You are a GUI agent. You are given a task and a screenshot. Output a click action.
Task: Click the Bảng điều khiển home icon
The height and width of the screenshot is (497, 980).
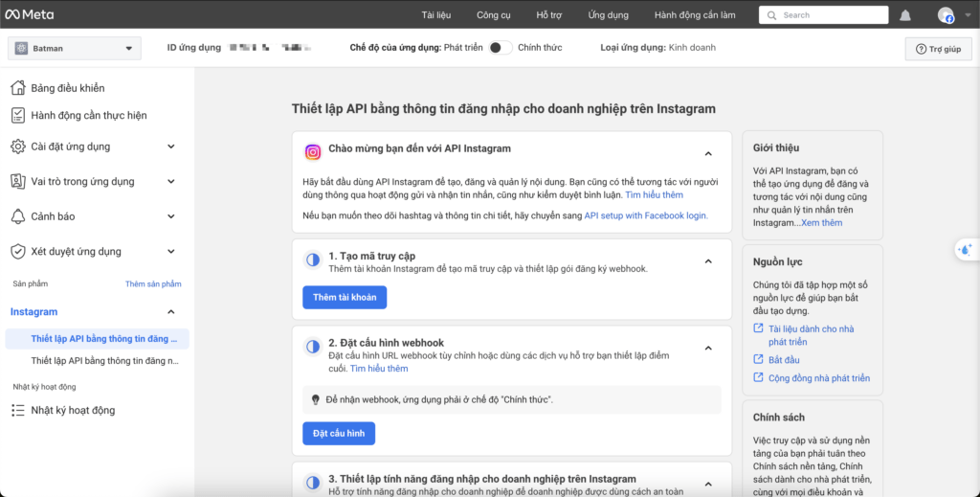[x=18, y=87]
